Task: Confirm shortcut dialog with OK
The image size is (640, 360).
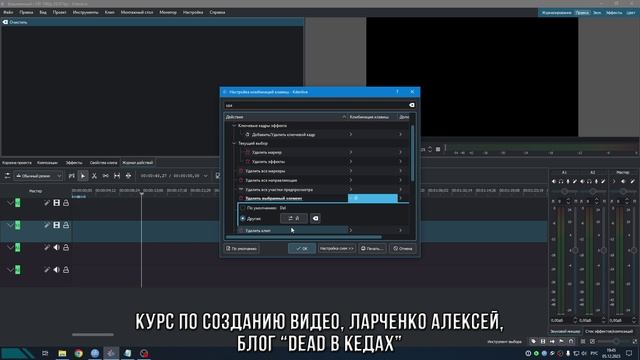Action: point(302,249)
